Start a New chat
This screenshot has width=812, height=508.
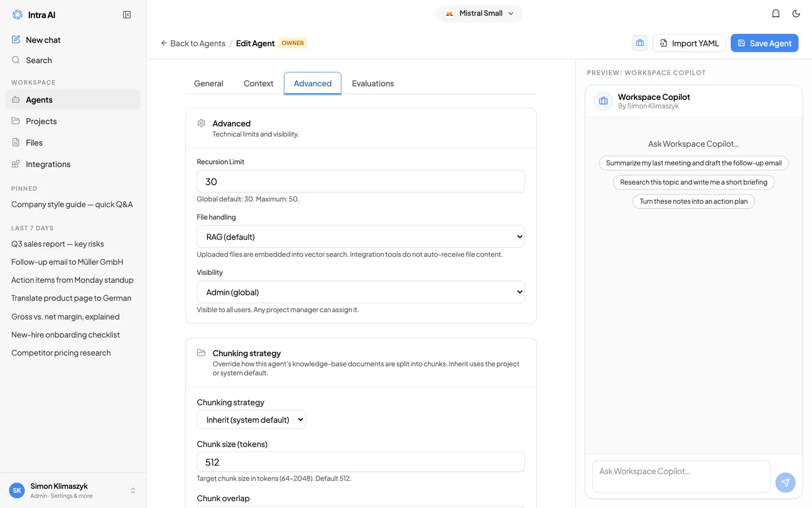[x=73, y=40]
